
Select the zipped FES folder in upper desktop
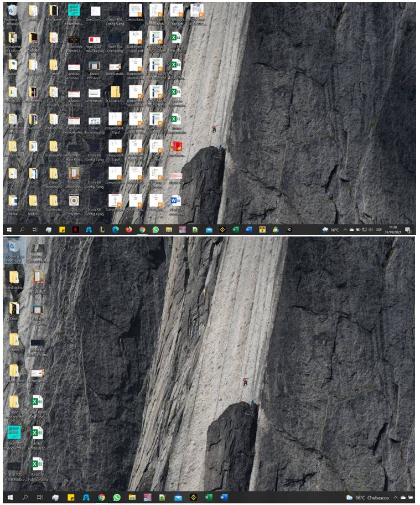click(115, 95)
